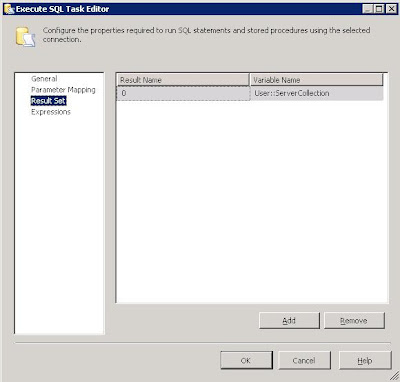Open Help for this editor
This screenshot has height=382, width=400.
365,360
